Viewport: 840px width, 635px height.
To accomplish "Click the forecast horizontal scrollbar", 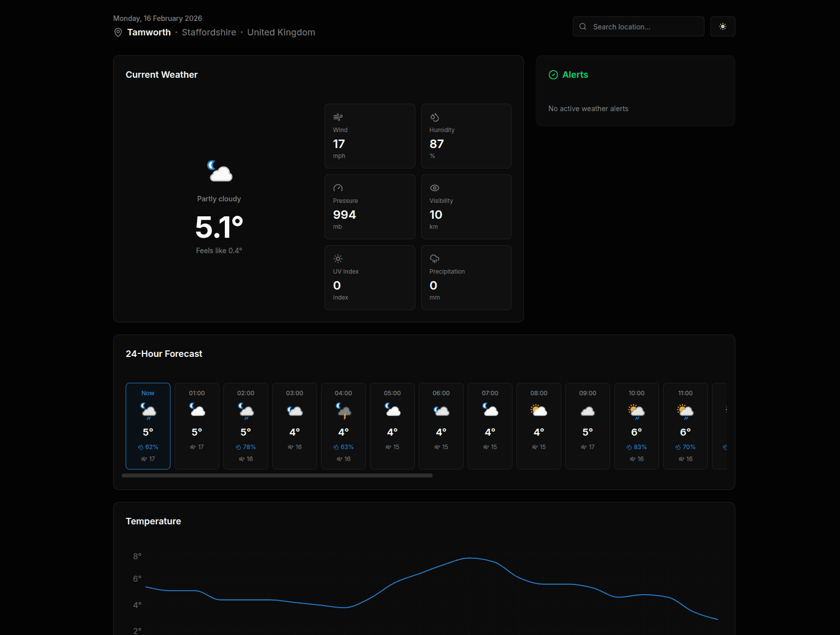I will click(x=277, y=476).
